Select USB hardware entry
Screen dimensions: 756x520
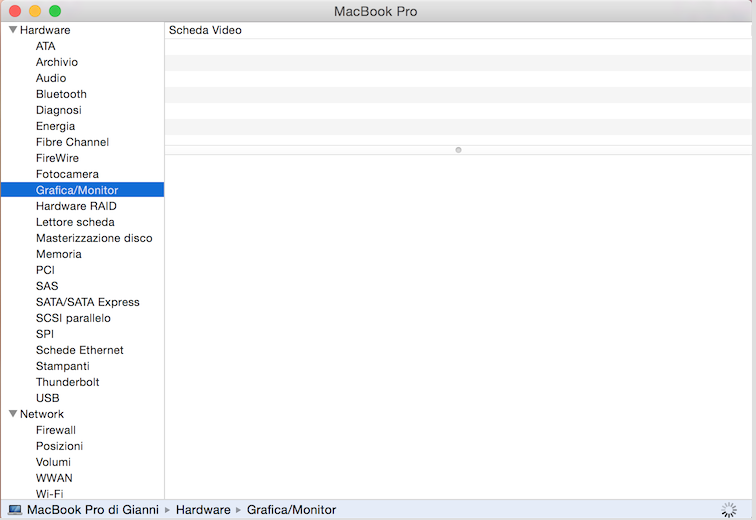pyautogui.click(x=48, y=398)
